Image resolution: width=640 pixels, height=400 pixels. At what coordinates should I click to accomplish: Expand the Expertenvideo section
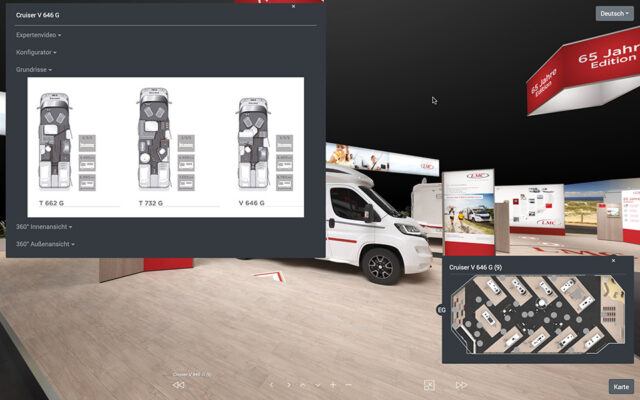tap(39, 35)
